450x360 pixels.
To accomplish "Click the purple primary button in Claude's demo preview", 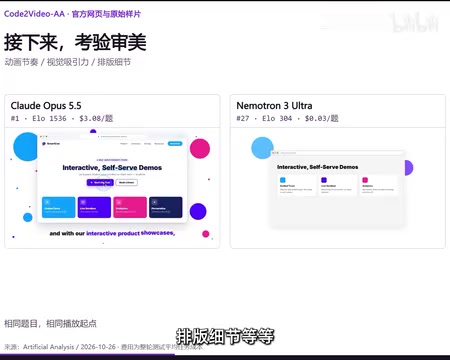I will click(100, 183).
